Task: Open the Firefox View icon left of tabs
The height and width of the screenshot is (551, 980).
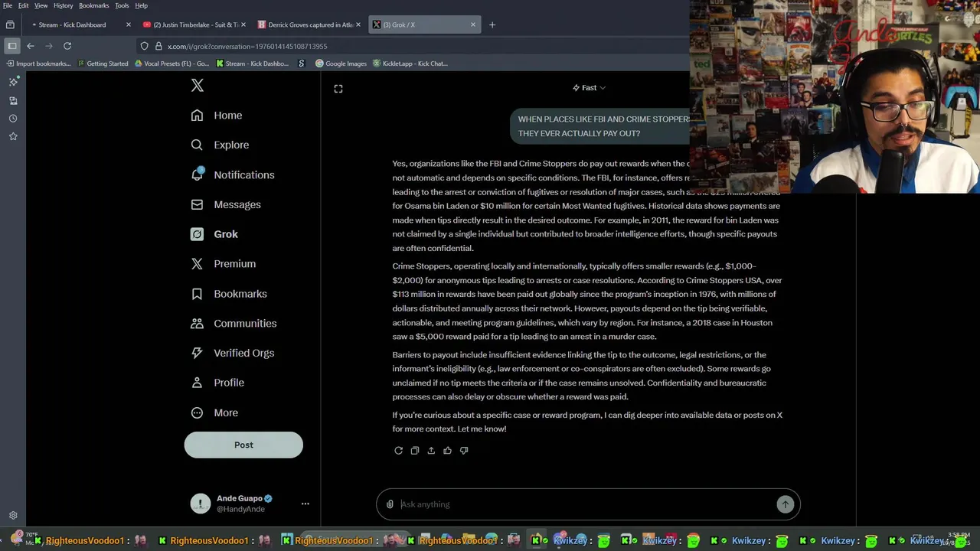Action: 10,24
